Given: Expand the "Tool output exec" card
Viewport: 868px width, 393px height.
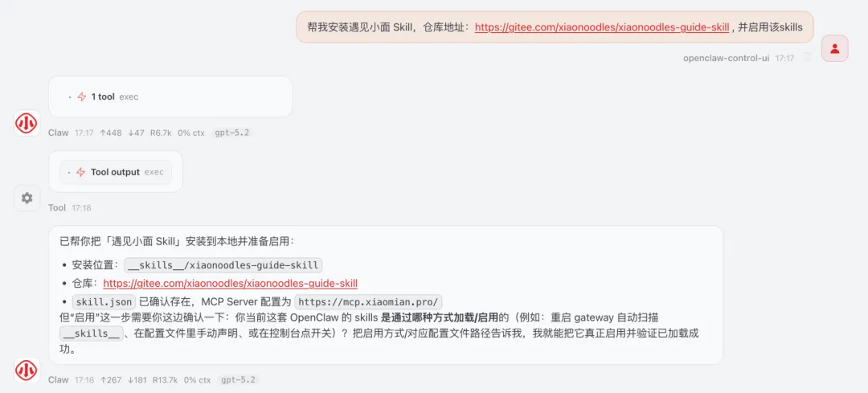Looking at the screenshot, I should tap(116, 172).
